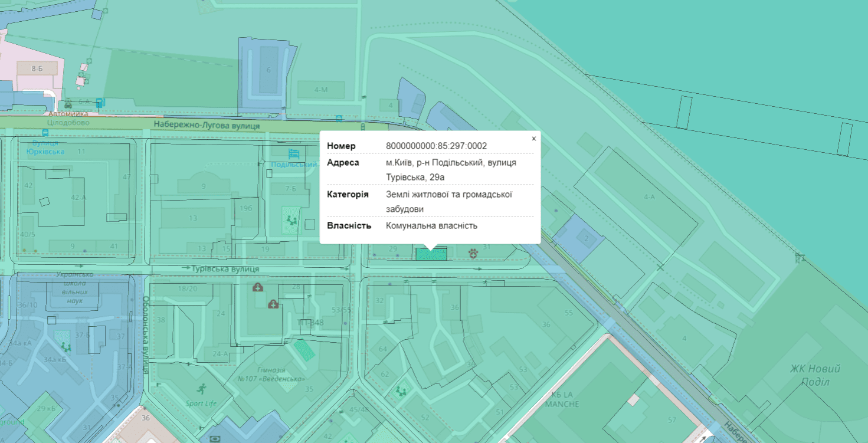Click the ЖК Новий Поділ map label
This screenshot has width=868, height=443.
coord(815,375)
